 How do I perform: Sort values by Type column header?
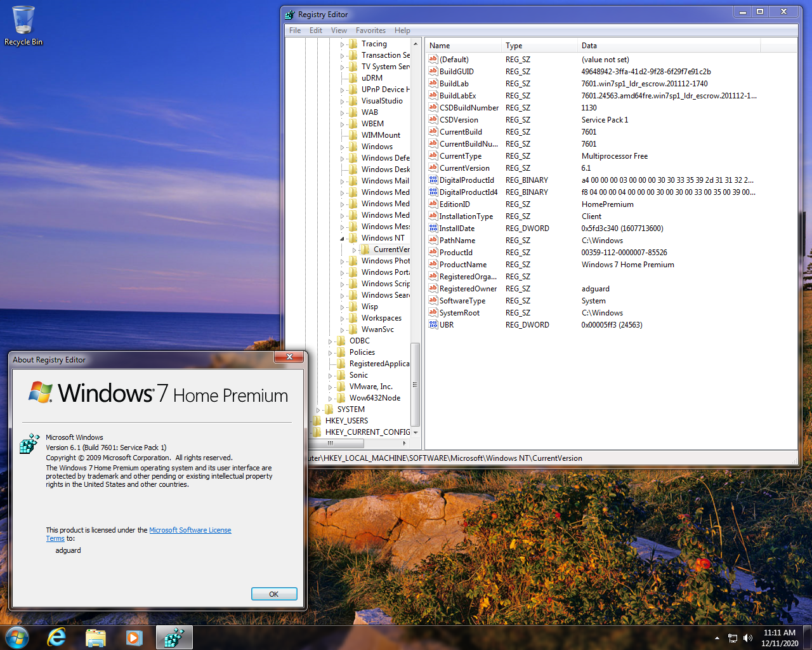tap(539, 46)
